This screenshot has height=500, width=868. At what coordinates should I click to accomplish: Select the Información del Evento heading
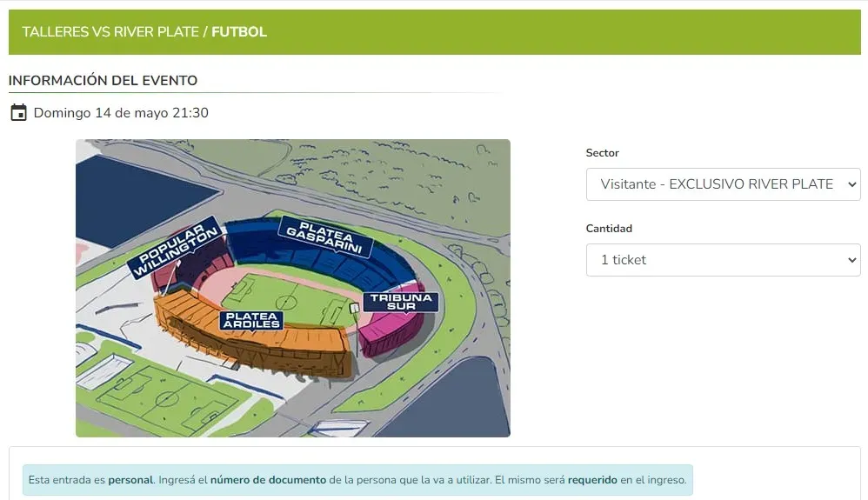point(103,81)
